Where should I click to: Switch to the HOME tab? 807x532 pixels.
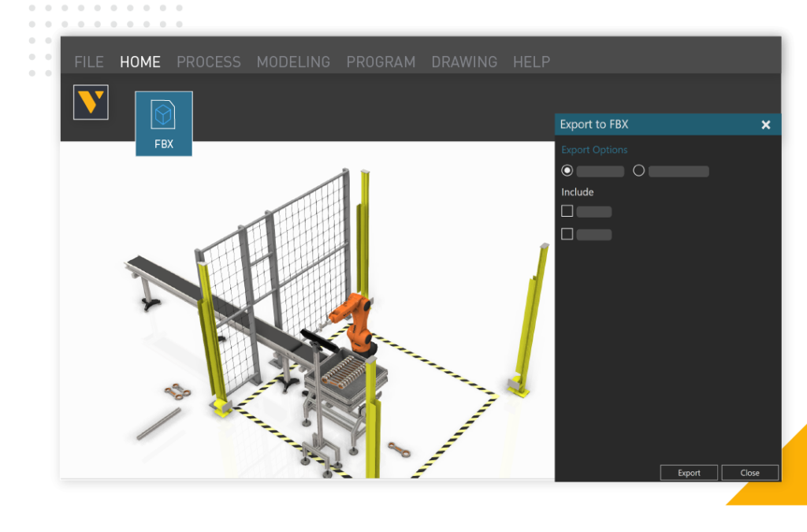point(140,61)
